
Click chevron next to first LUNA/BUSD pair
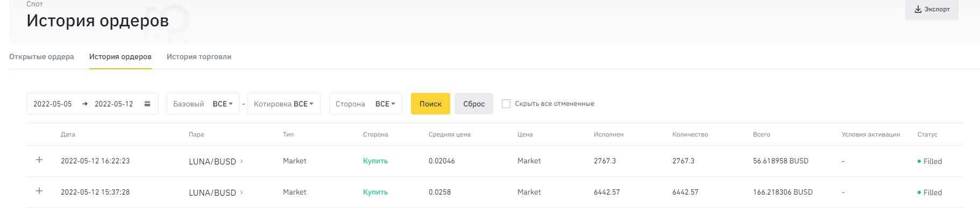pos(242,161)
